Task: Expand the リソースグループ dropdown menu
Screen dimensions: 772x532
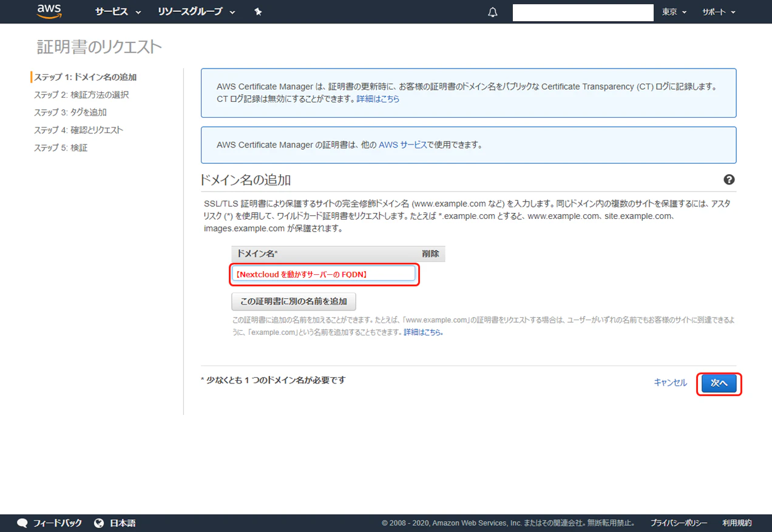Action: (x=197, y=12)
